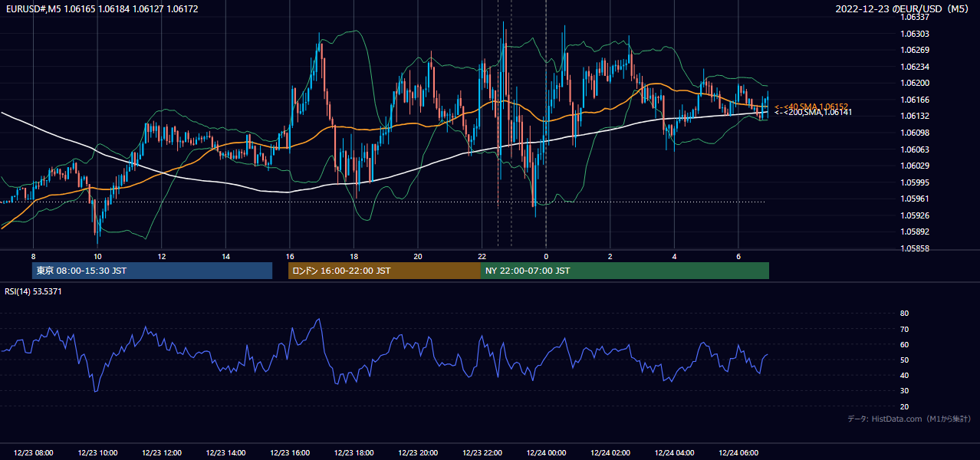Click RSI scale level 70
This screenshot has height=460, width=980.
[x=904, y=329]
